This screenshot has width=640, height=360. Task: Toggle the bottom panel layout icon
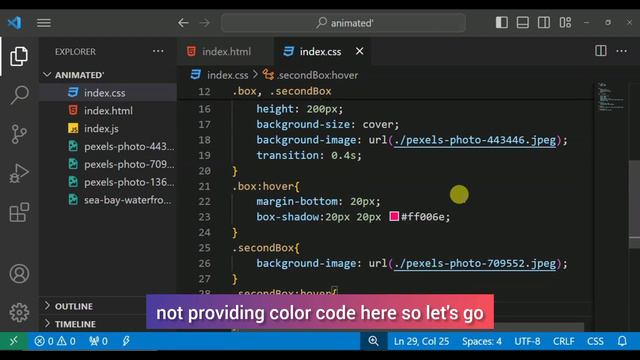tap(522, 22)
